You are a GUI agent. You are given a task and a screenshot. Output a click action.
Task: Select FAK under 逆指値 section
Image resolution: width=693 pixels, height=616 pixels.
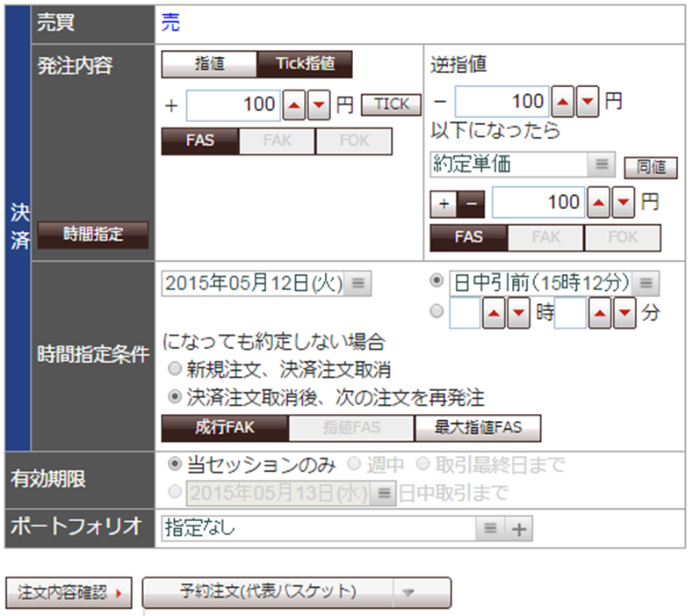(x=545, y=237)
